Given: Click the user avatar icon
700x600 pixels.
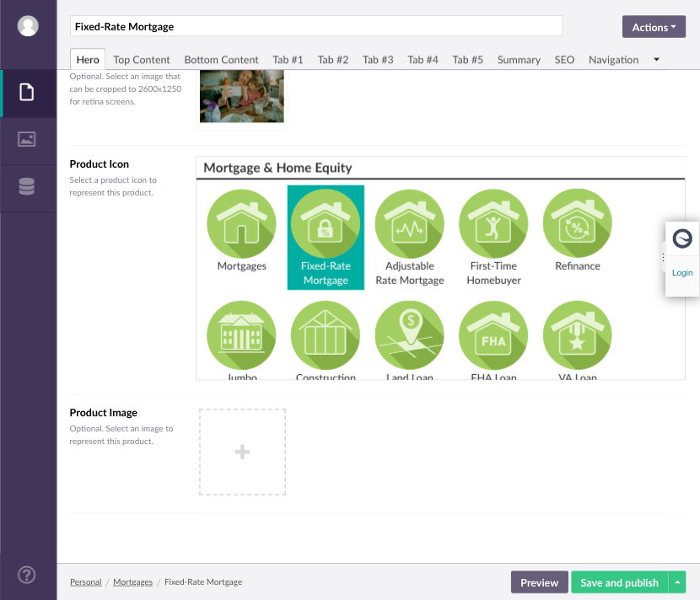Looking at the screenshot, I should (28, 26).
